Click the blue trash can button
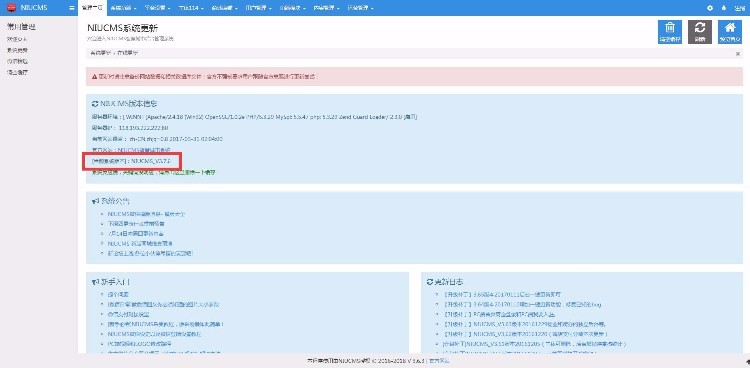This screenshot has width=750, height=368. point(670,32)
